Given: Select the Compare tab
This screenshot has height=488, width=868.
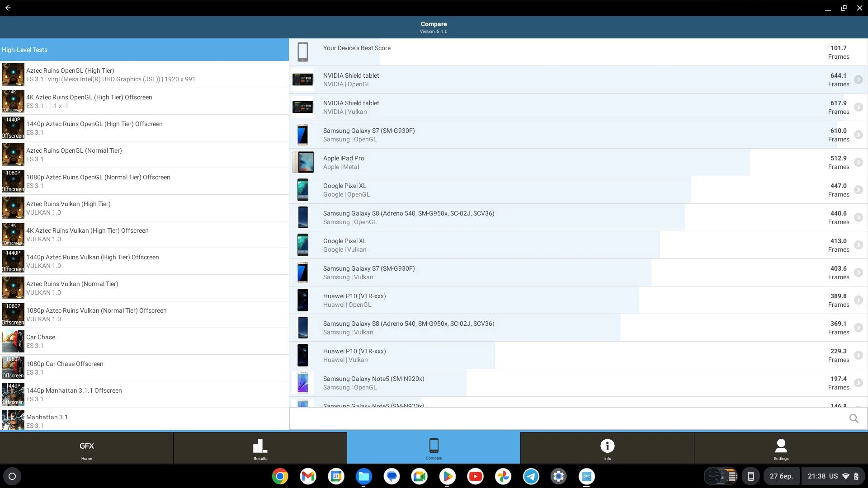Looking at the screenshot, I should [x=434, y=448].
